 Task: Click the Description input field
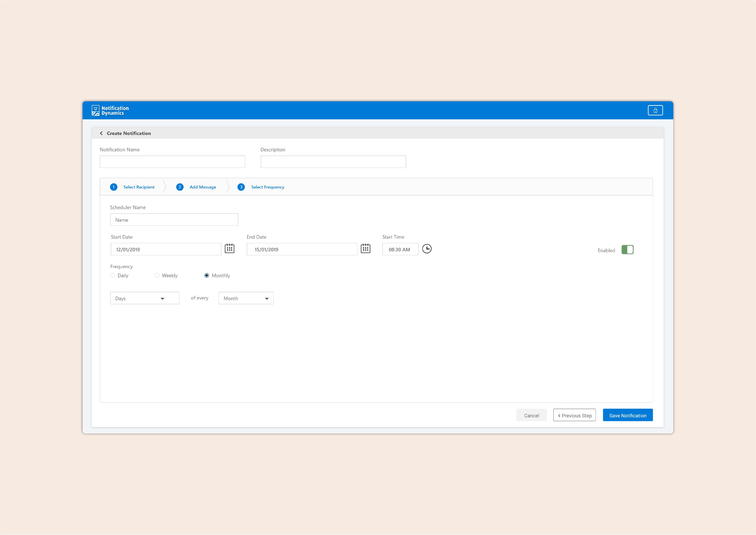pos(333,162)
